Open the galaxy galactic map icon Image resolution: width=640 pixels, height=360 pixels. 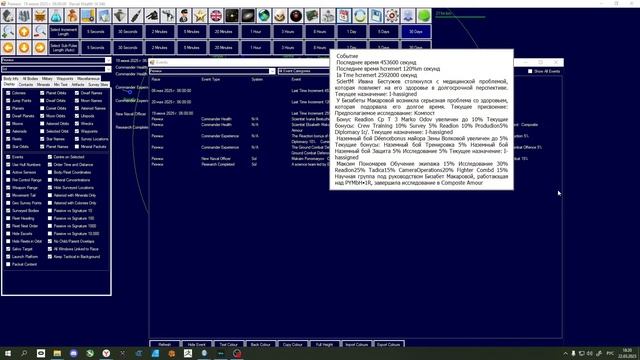[x=248, y=16]
